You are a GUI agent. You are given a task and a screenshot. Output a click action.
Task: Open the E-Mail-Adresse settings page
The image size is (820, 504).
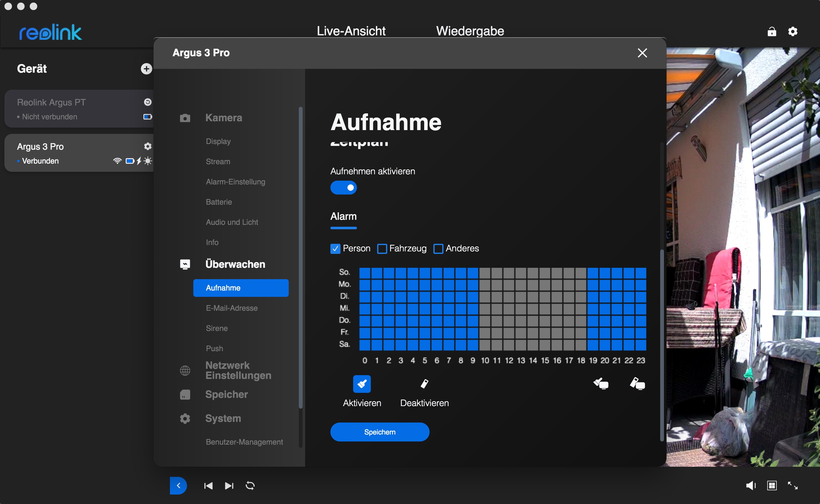pyautogui.click(x=232, y=308)
